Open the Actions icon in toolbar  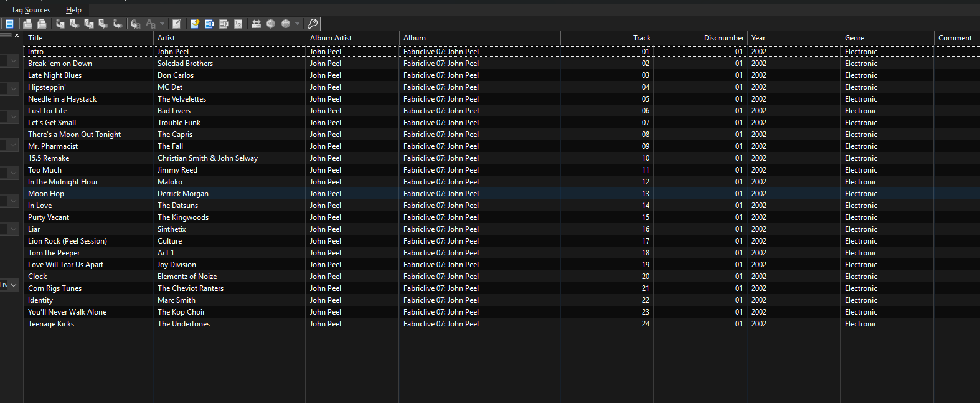pyautogui.click(x=135, y=24)
